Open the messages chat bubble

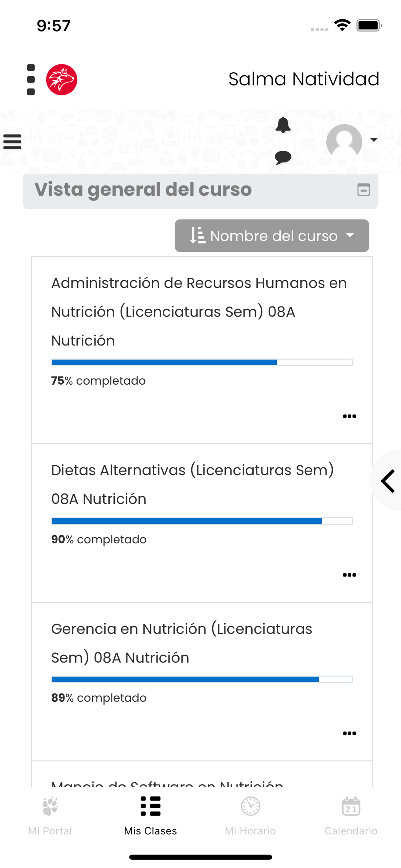(x=283, y=157)
